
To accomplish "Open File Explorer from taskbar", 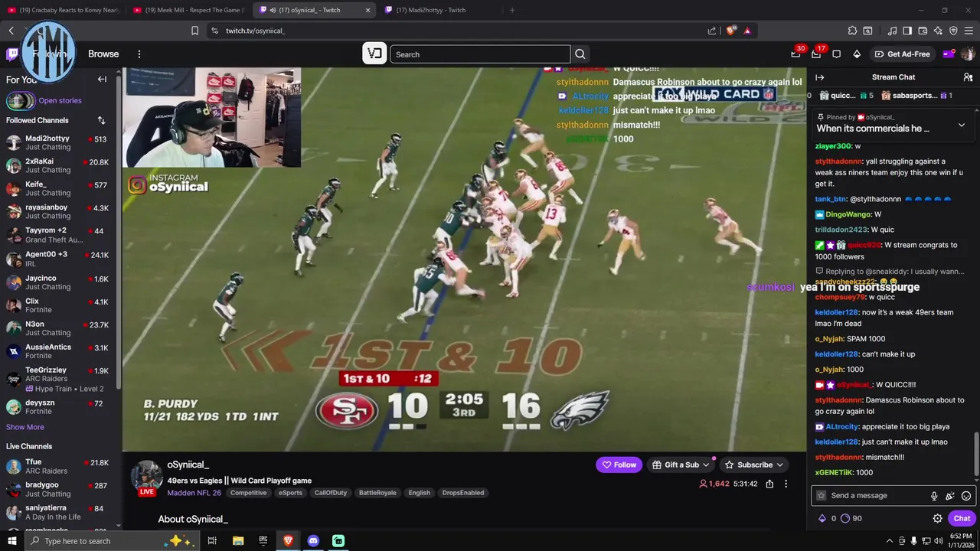I will click(x=237, y=541).
